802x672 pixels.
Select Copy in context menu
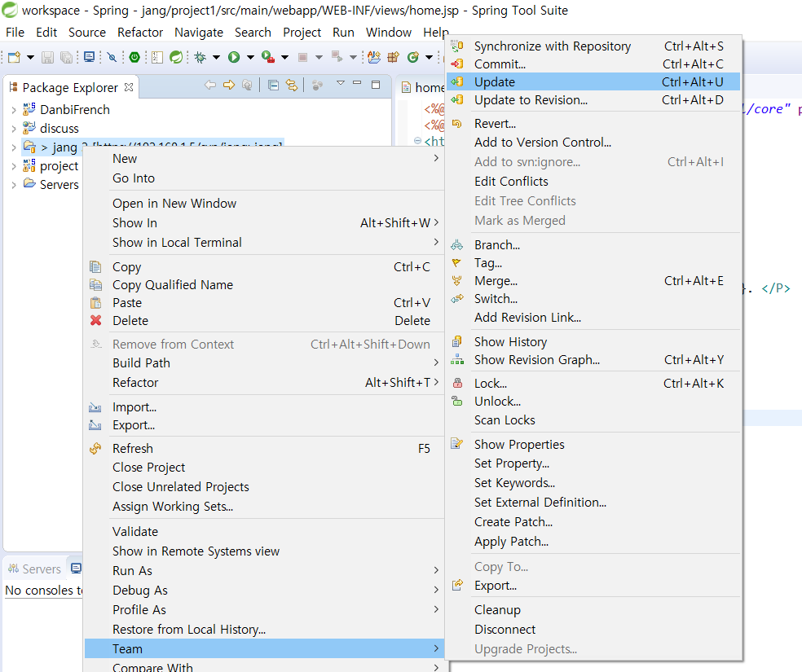pyautogui.click(x=264, y=266)
